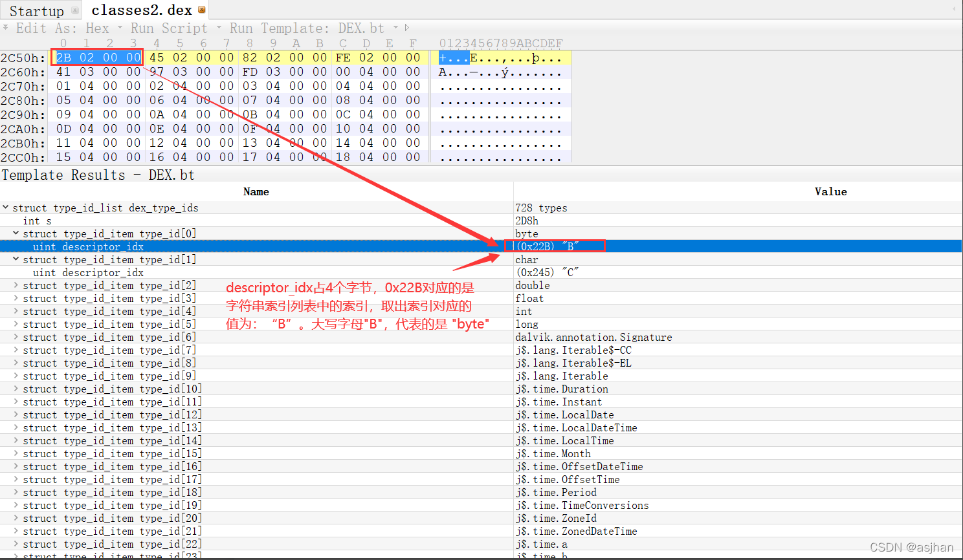963x560 pixels.
Task: Collapse struct type_id_list dex_type_ids
Action: click(x=6, y=208)
